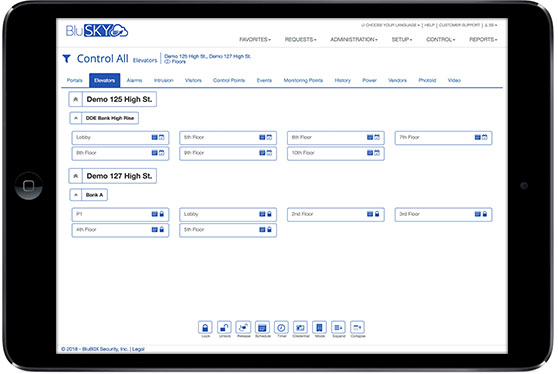View the History tab
Image resolution: width=558 pixels, height=374 pixels.
(x=343, y=80)
